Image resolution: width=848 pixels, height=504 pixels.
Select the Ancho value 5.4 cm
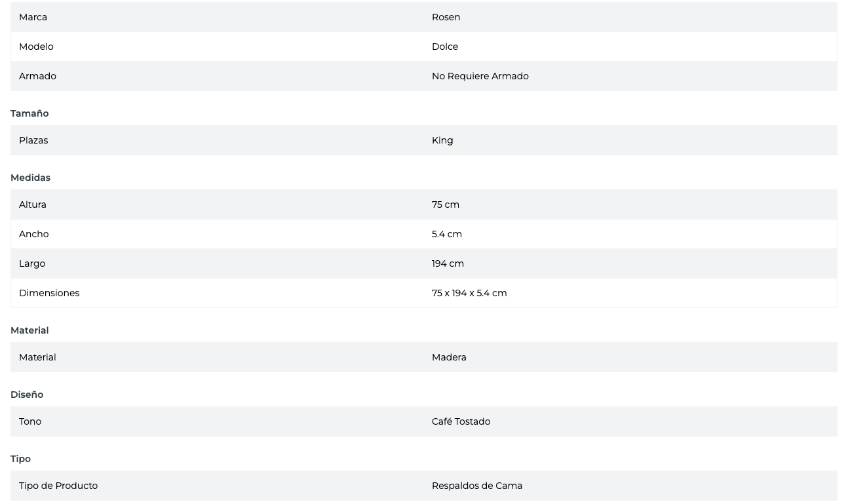click(446, 234)
